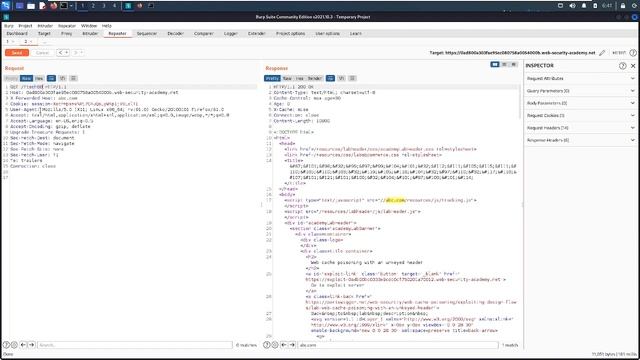Switch to the Proxy tab
Screen dimensions: 640x360
67,33
